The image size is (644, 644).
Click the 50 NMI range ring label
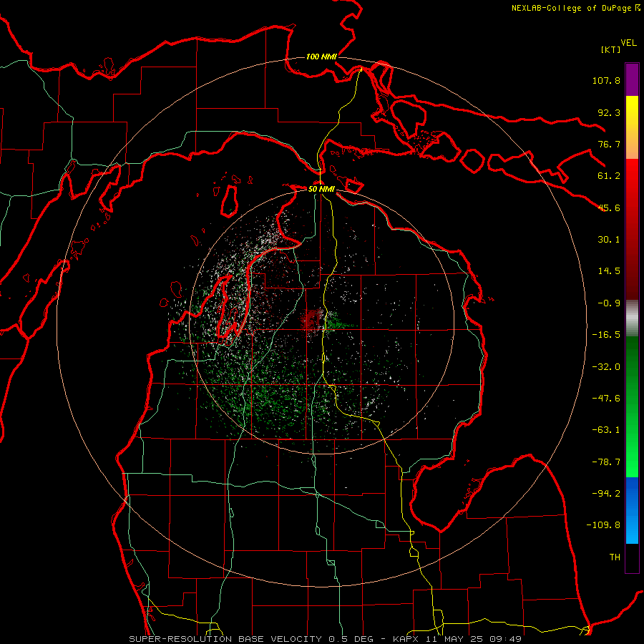[321, 189]
